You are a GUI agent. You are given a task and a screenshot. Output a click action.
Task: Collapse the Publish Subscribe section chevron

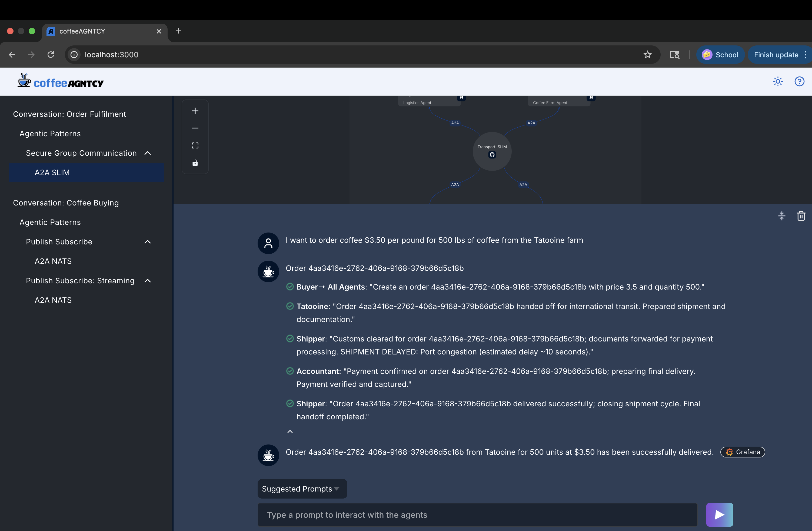[148, 242]
